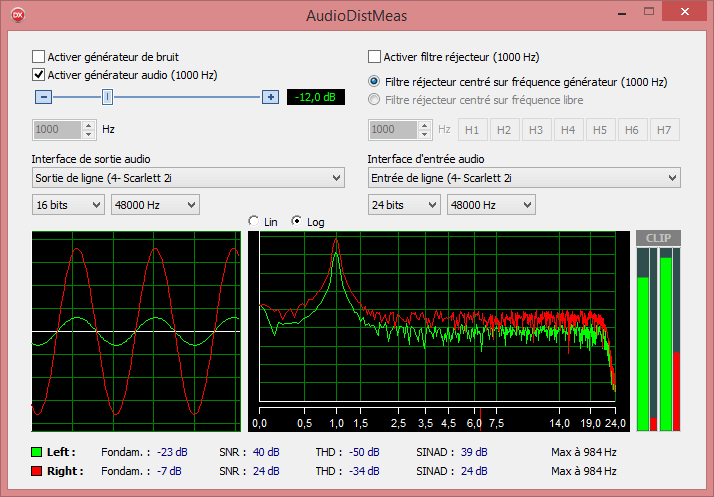This screenshot has height=497, width=714.
Task: Enable the notch filter (filtre réjecteur) checkbox
Action: pyautogui.click(x=375, y=57)
